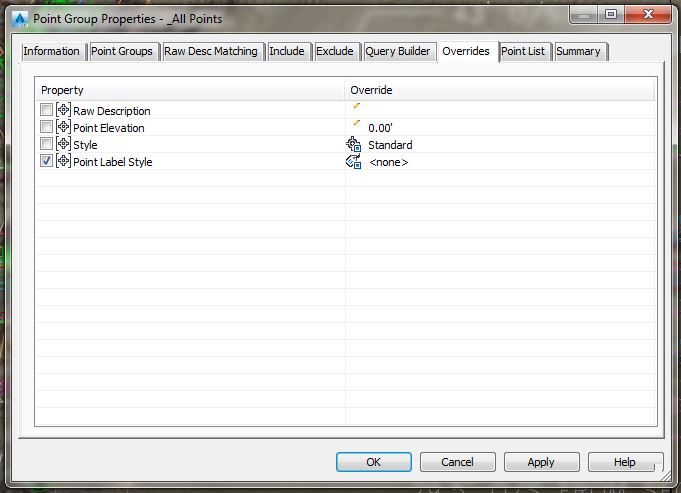Switch to the Point Groups tab
Viewport: 681px width, 493px height.
[x=122, y=52]
